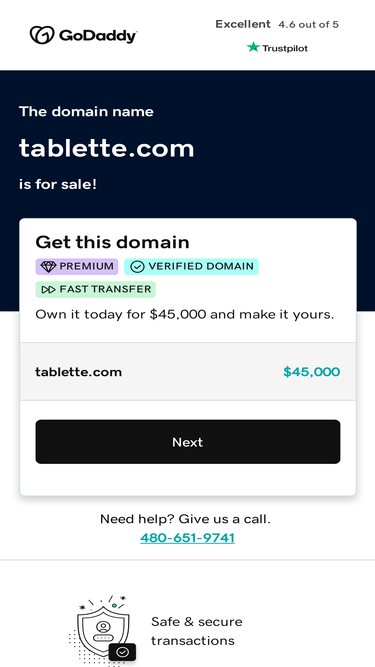Screen dimensions: 375x667
Task: Call the 480-651-9741 phone link
Action: pos(188,538)
